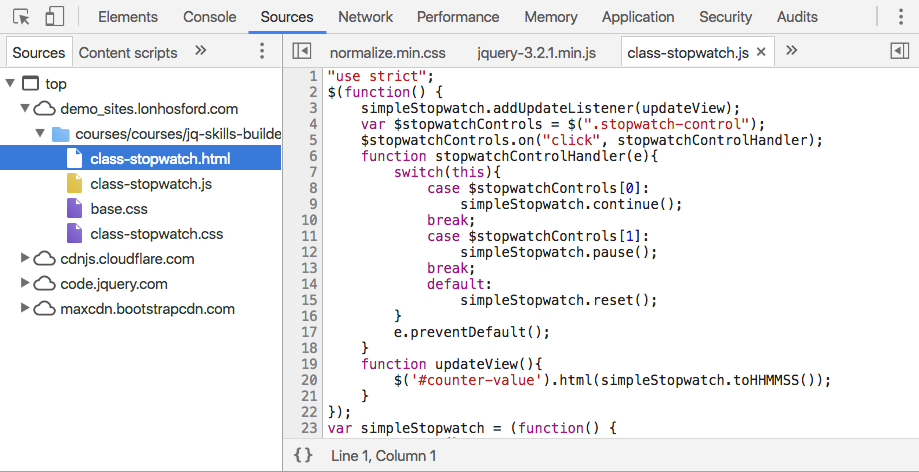Image resolution: width=919 pixels, height=472 pixels.
Task: Open the Audits panel
Action: click(797, 17)
